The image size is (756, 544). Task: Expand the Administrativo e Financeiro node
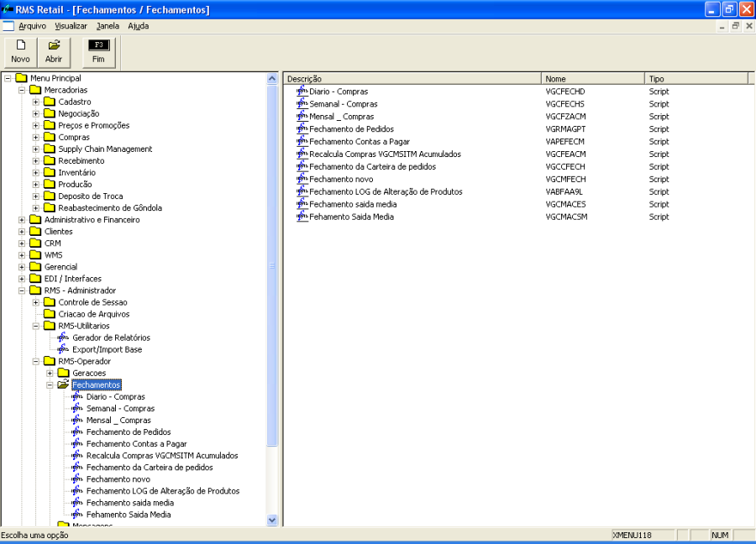click(x=22, y=220)
